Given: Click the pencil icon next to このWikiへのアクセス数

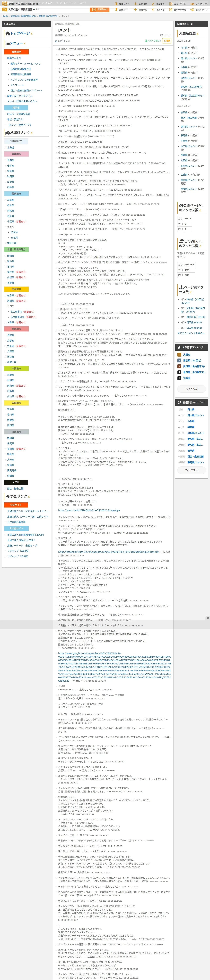Looking at the screenshot, I should 201,246.
